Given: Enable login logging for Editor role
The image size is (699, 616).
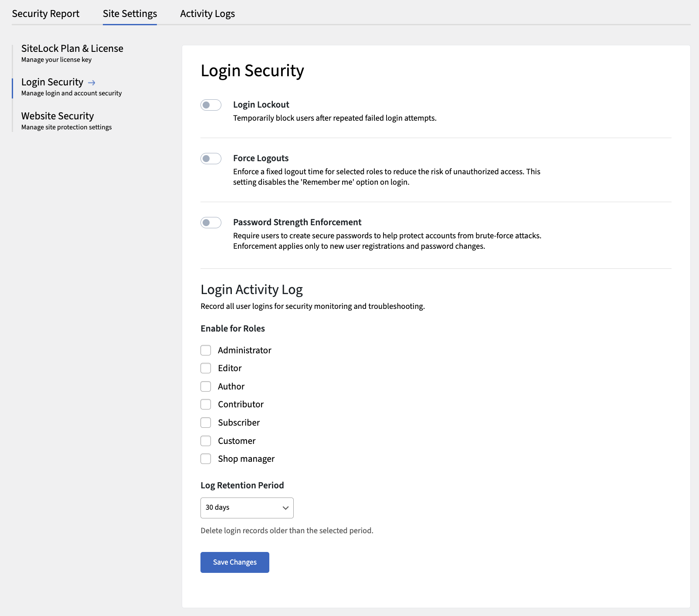Looking at the screenshot, I should click(x=205, y=368).
